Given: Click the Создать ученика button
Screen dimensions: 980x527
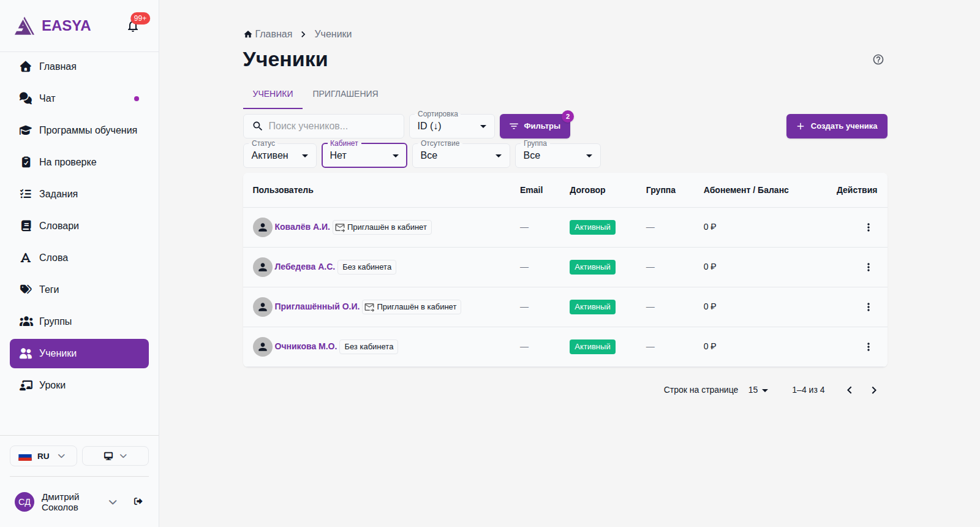Looking at the screenshot, I should (x=837, y=126).
